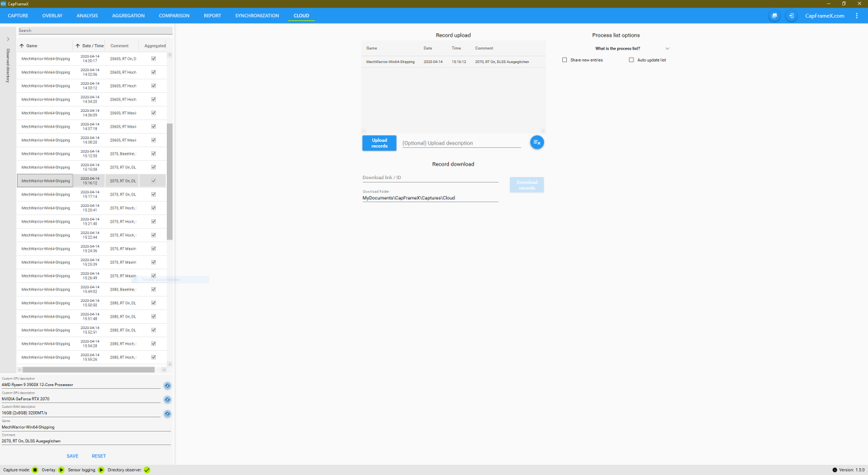Open the CapFrameX.com link
868x475 pixels.
(825, 16)
